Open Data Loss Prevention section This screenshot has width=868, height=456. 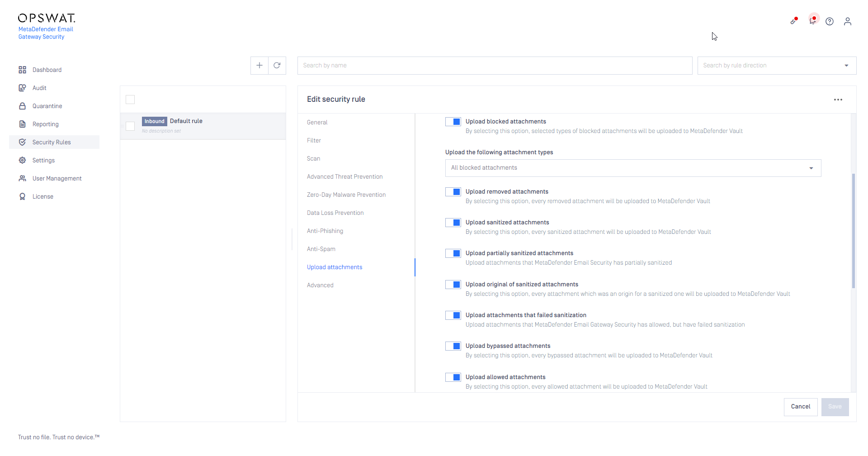pyautogui.click(x=335, y=213)
